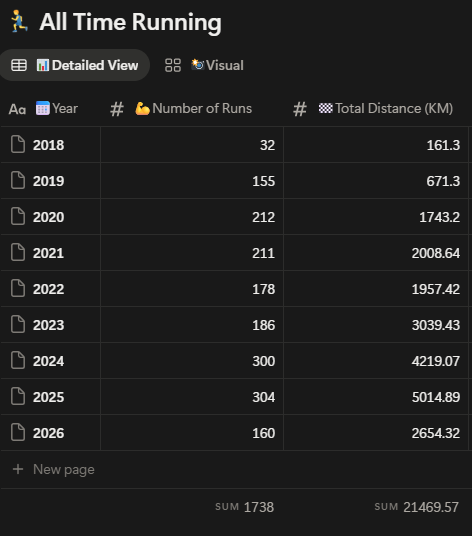This screenshot has width=472, height=536.
Task: Click the page icon for 2018 row
Action: [18, 144]
